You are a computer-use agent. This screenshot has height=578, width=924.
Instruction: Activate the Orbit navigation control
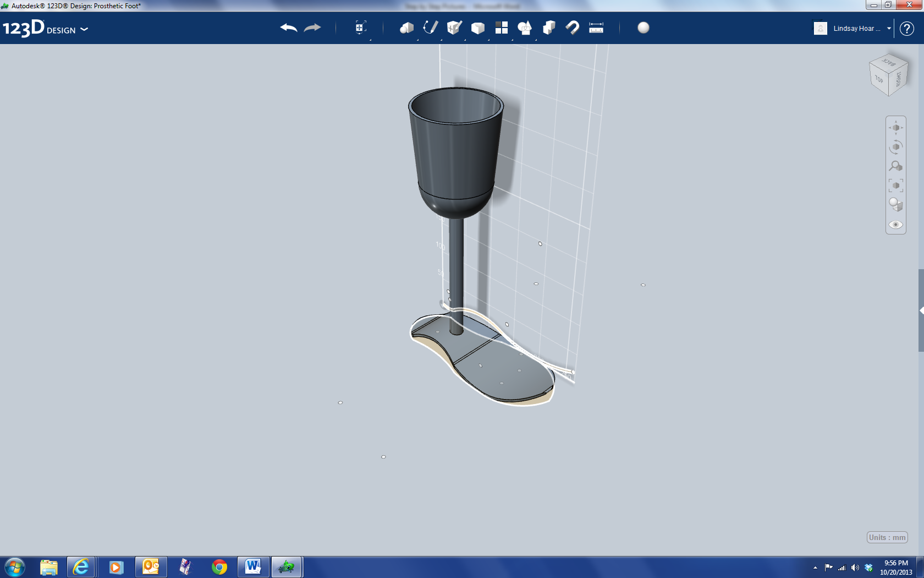894,147
